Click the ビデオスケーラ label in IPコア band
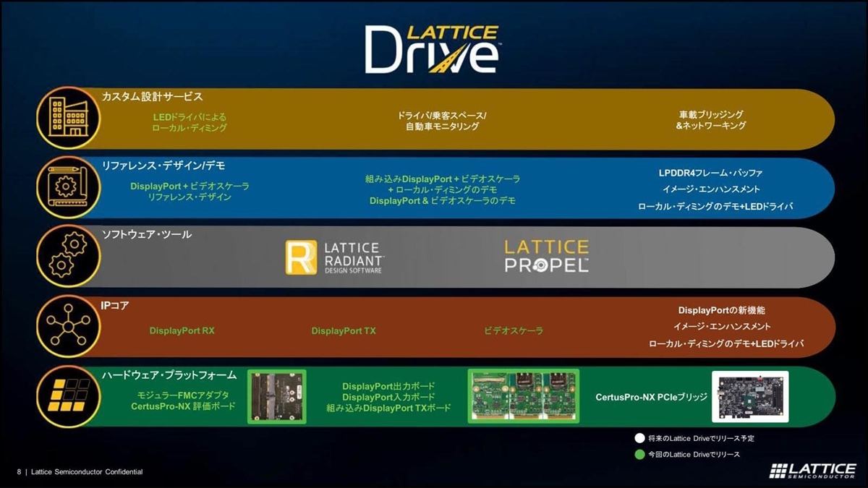Viewport: 868px width, 488px height. [x=514, y=330]
